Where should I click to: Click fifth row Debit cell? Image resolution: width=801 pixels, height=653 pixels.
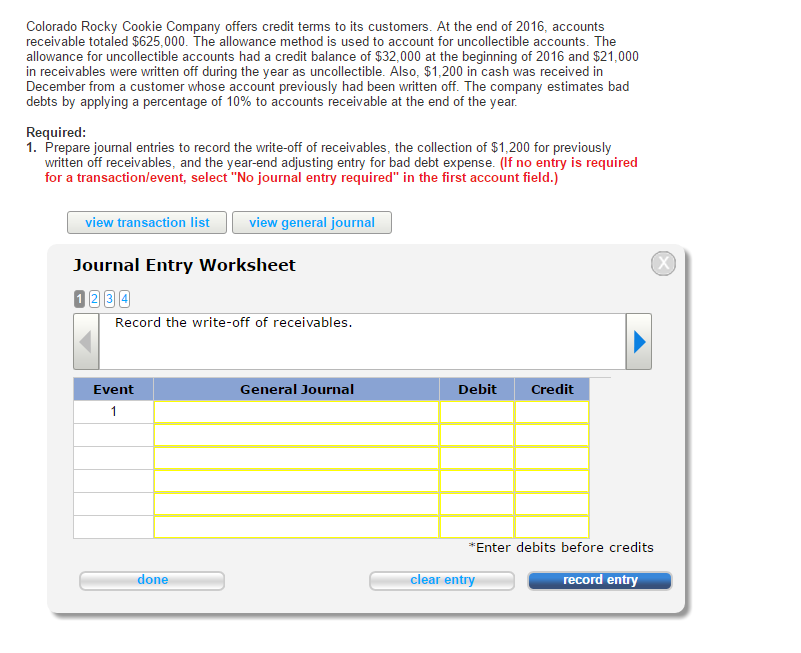(477, 504)
